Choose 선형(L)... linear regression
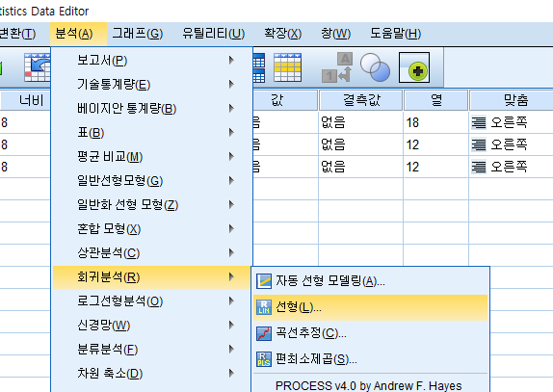Image resolution: width=553 pixels, height=392 pixels. (370, 307)
